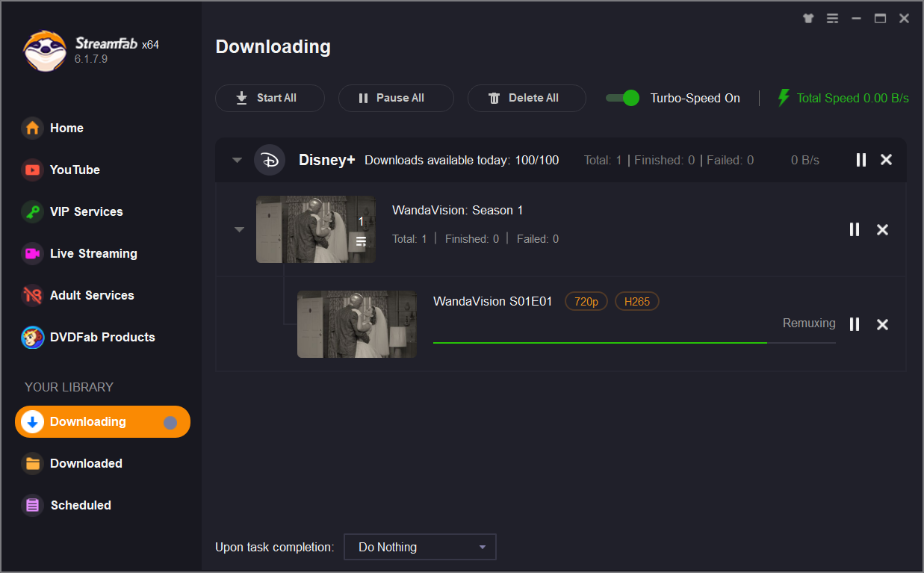The width and height of the screenshot is (924, 573).
Task: Click the version number 6.1.7.9
Action: (91, 58)
